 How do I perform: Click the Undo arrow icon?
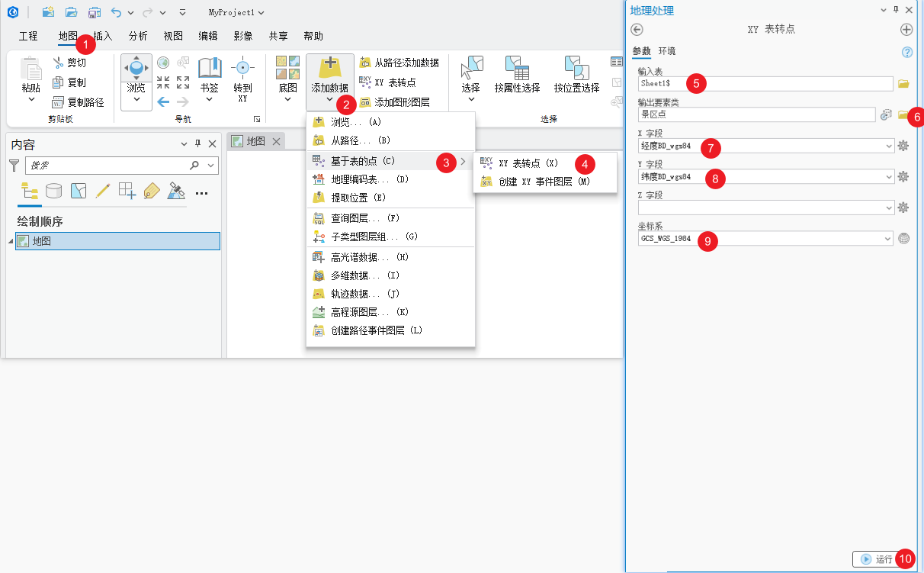coord(116,12)
